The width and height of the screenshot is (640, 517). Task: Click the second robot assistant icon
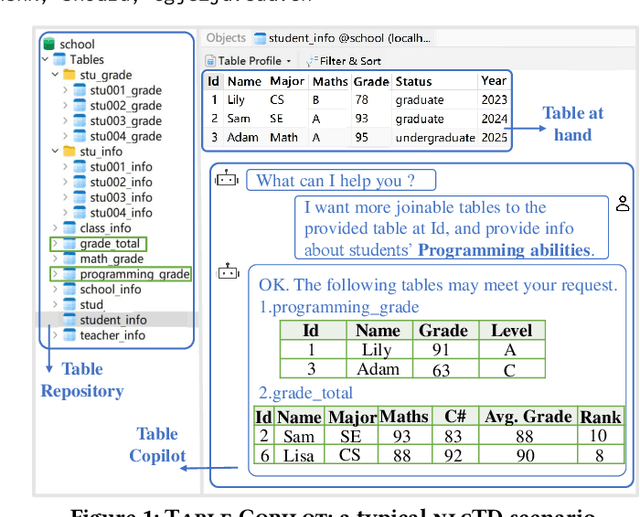229,271
